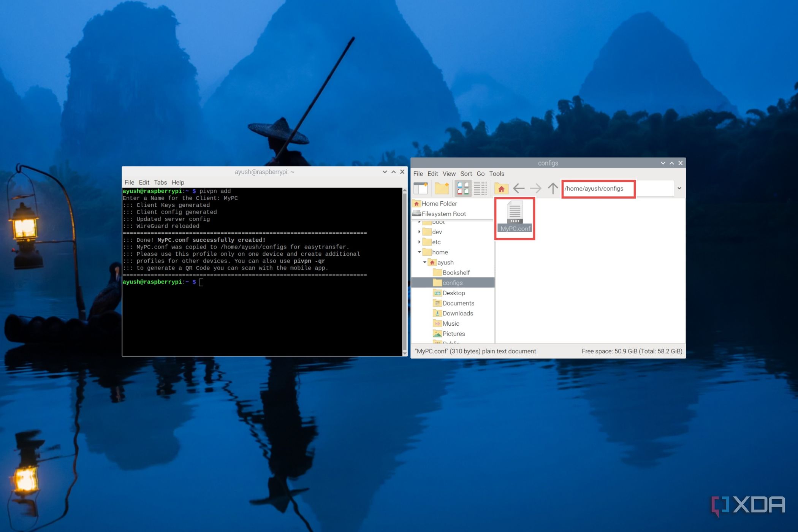
Task: Create new folder via toolbar icon
Action: click(x=442, y=188)
